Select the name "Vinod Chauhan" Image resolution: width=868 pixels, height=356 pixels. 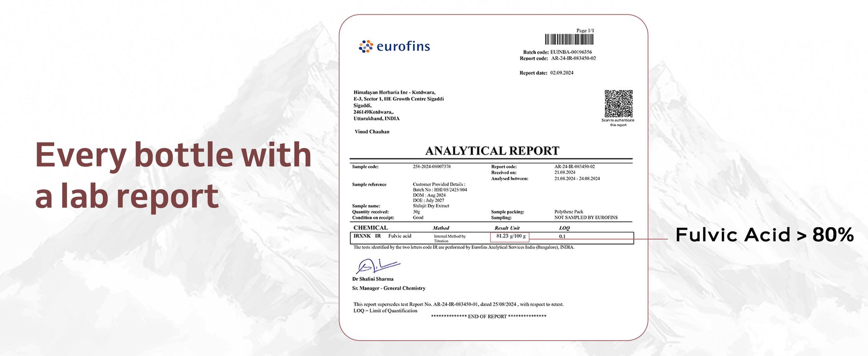[x=372, y=132]
